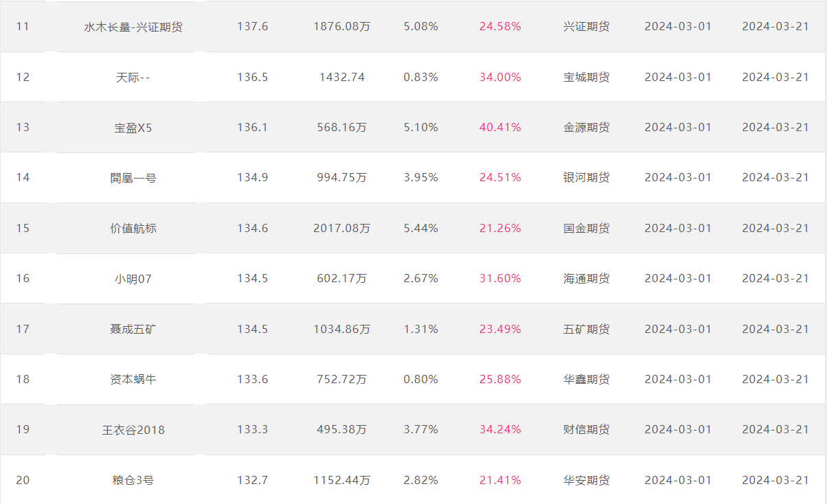Open the 王衣谷2018 account entry
The width and height of the screenshot is (827, 504).
click(133, 430)
